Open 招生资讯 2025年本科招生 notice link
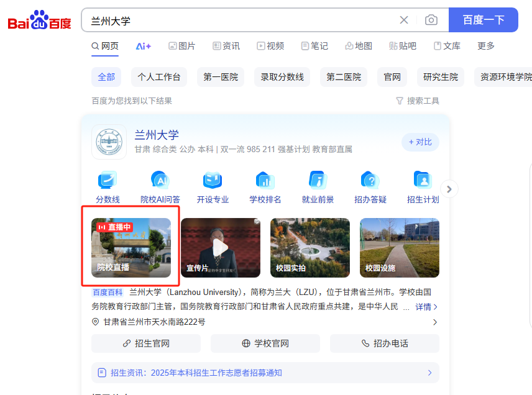This screenshot has width=532, height=395. [196, 373]
